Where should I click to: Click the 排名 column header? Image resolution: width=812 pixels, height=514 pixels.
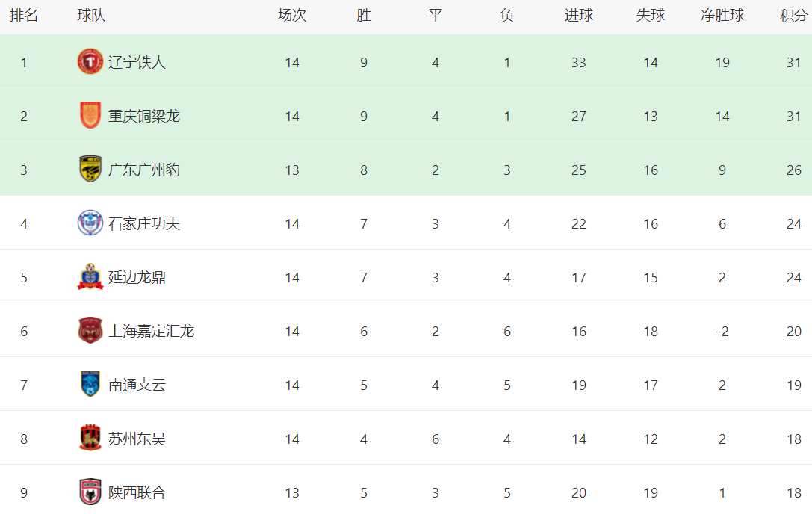24,16
